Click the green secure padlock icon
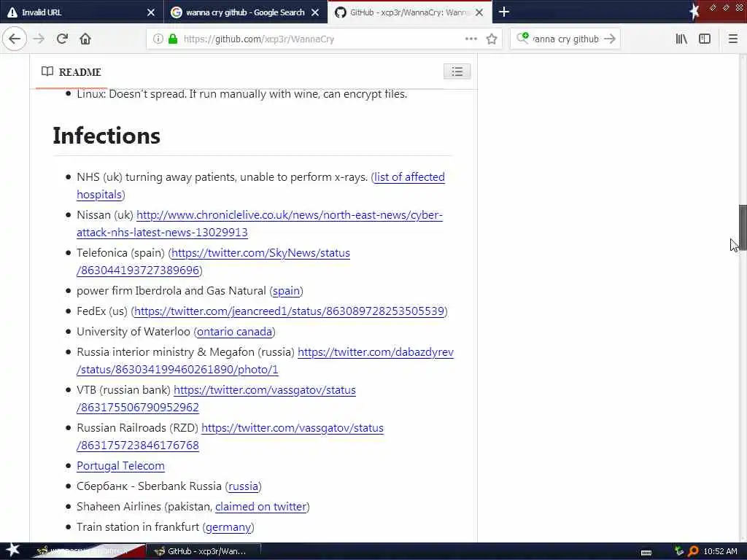The image size is (747, 560). 173,39
